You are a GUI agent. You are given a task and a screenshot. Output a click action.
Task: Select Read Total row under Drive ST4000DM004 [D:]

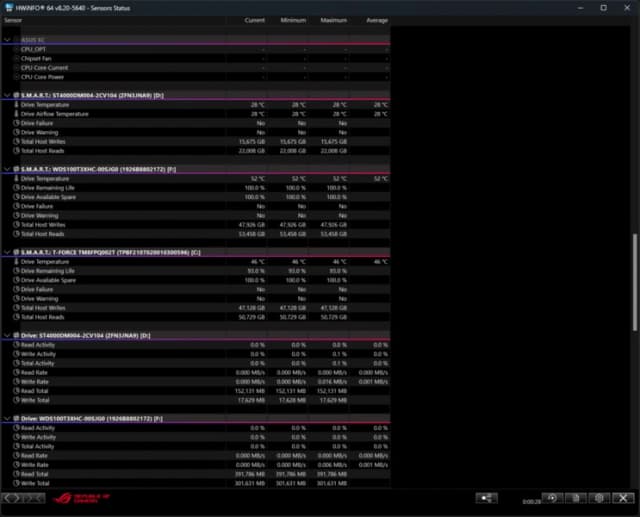point(196,391)
